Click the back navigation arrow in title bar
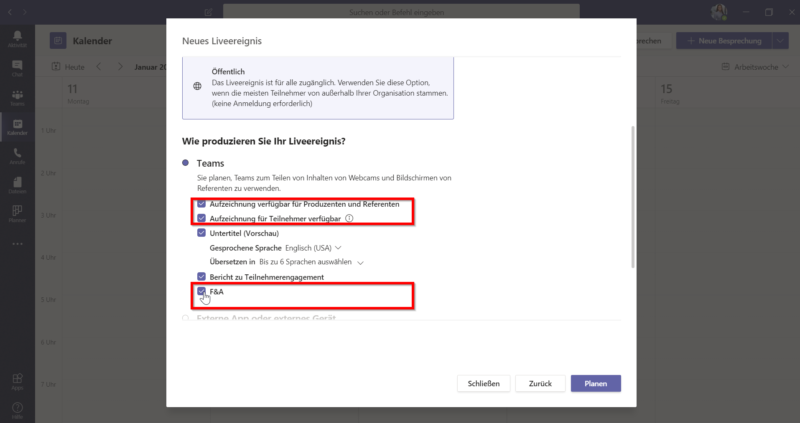This screenshot has height=423, width=800. (x=10, y=12)
